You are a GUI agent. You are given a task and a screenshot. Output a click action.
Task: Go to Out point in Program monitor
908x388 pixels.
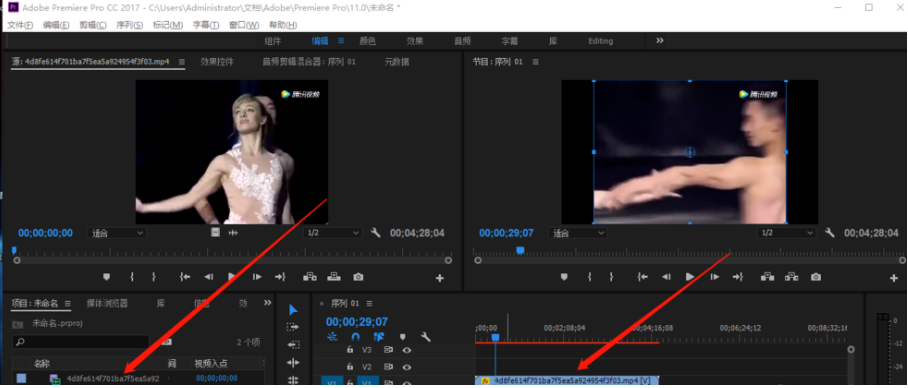pyautogui.click(x=738, y=277)
